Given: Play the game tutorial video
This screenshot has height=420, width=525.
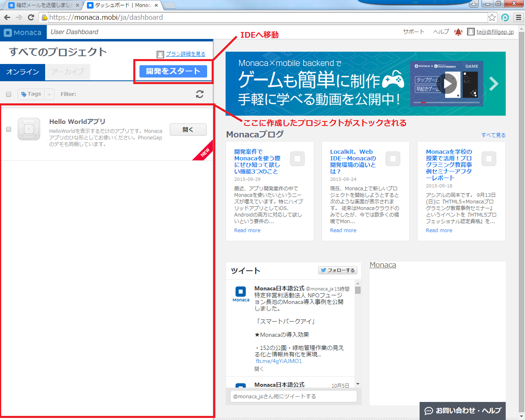Looking at the screenshot, I should tap(448, 84).
